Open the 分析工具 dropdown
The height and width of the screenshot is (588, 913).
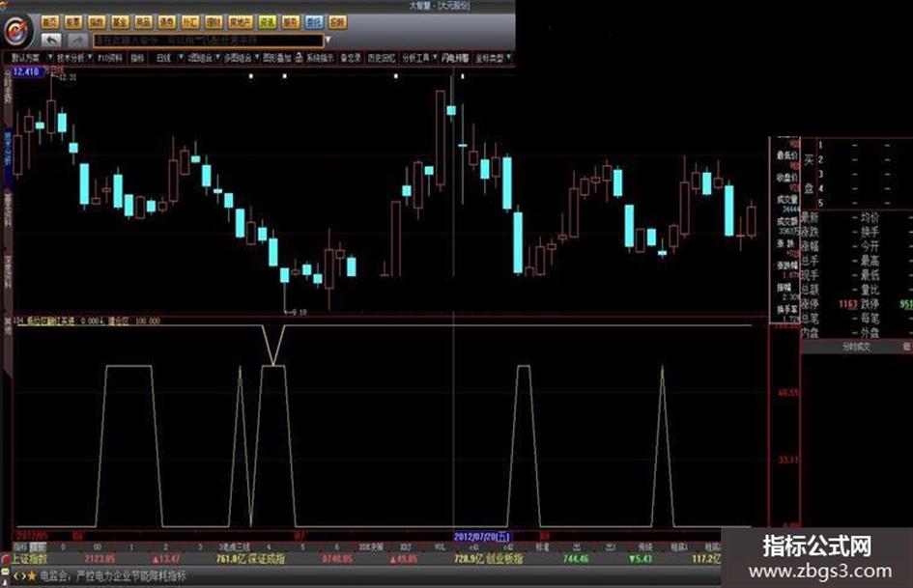tap(419, 58)
